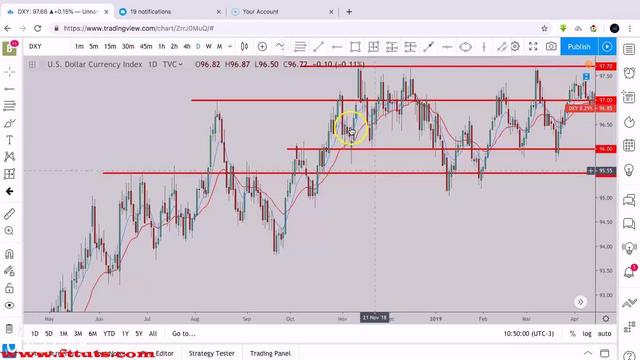Image resolution: width=640 pixels, height=360 pixels.
Task: Set date range to YTD
Action: point(109,333)
